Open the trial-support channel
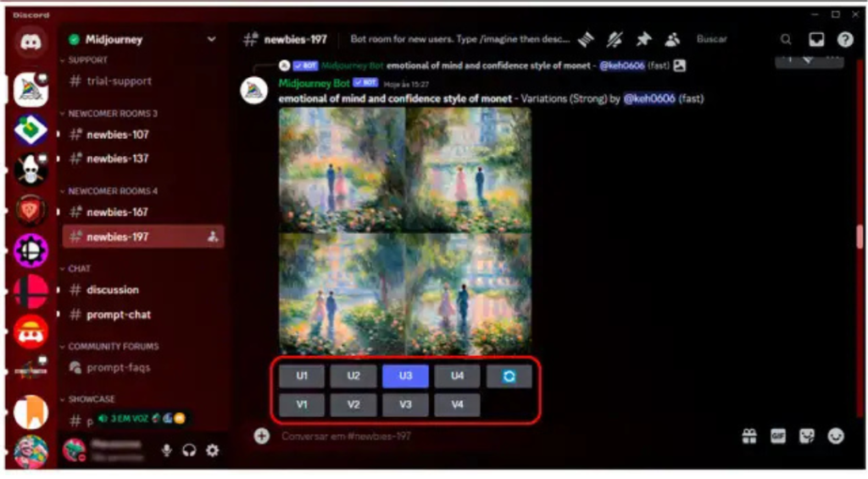The image size is (868, 479). tap(119, 81)
